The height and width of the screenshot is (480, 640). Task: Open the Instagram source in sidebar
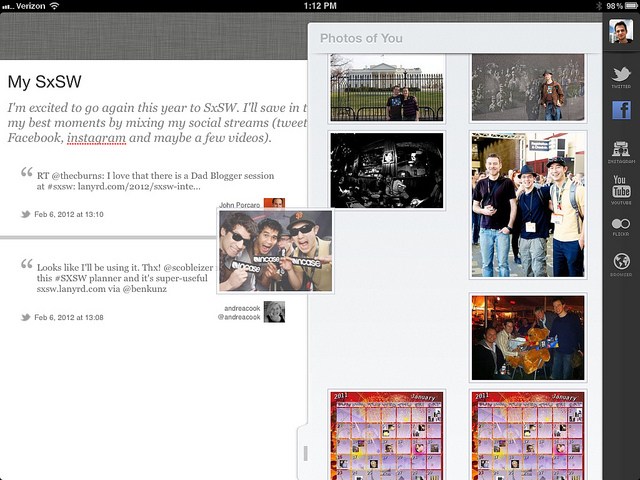coord(621,151)
